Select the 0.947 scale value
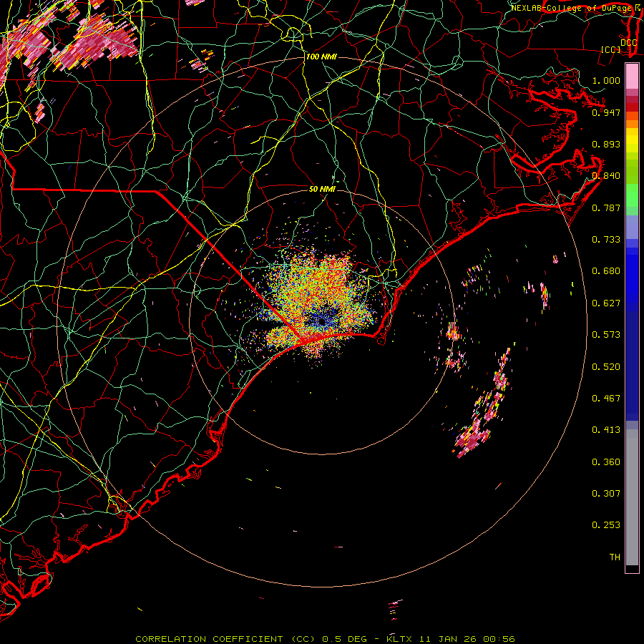 point(606,112)
